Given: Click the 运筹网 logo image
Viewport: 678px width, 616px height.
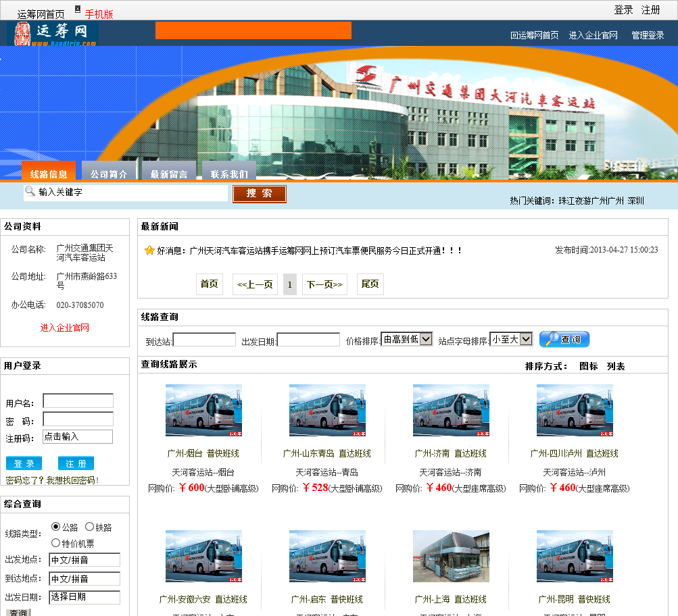Looking at the screenshot, I should 53,33.
